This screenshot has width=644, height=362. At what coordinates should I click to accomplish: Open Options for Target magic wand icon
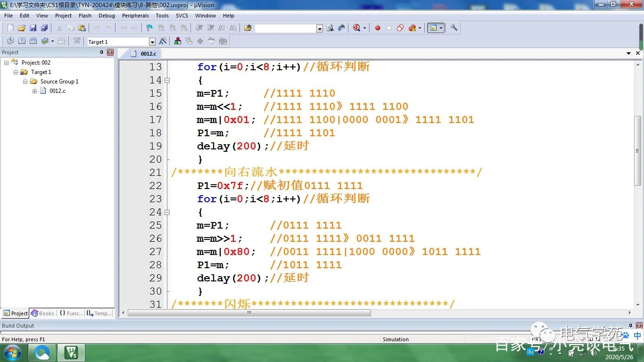click(163, 41)
